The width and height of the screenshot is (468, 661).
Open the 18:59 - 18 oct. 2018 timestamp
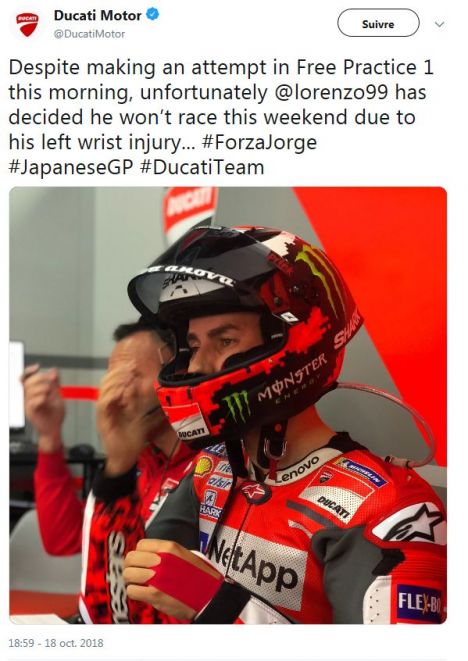56,643
